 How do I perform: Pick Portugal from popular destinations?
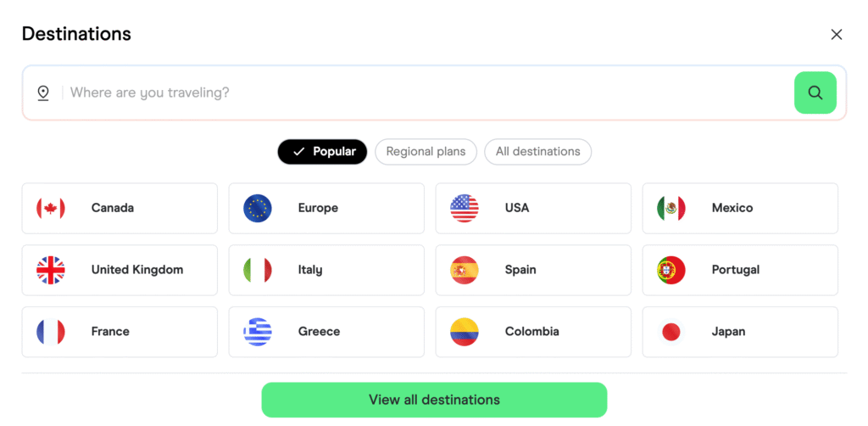pos(740,270)
